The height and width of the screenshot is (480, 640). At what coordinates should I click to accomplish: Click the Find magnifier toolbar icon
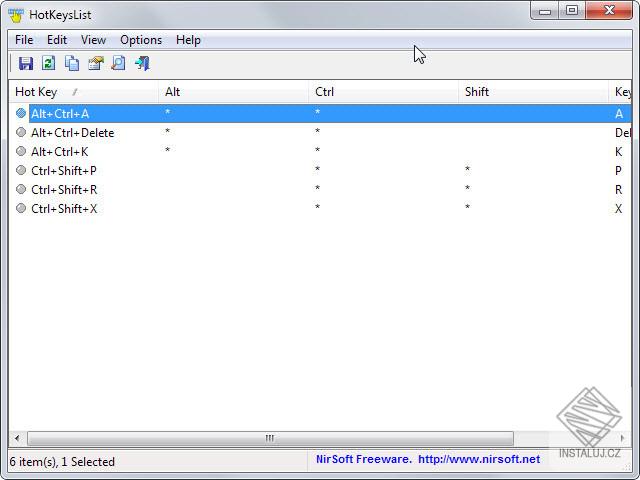(118, 63)
